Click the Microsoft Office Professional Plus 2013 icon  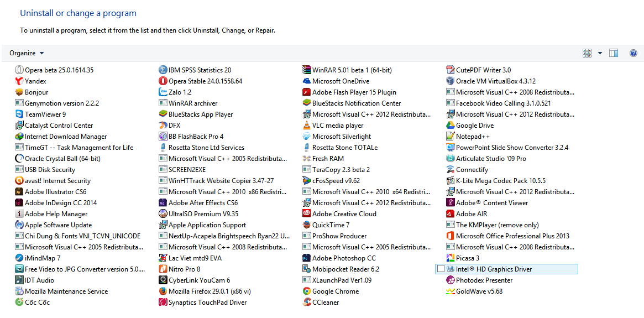[450, 236]
